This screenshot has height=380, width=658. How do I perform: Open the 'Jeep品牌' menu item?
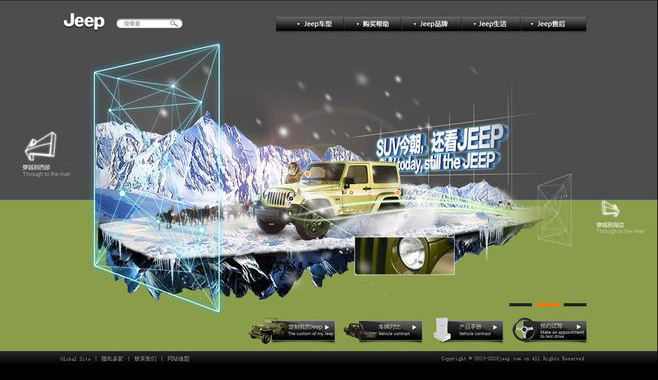(x=431, y=24)
